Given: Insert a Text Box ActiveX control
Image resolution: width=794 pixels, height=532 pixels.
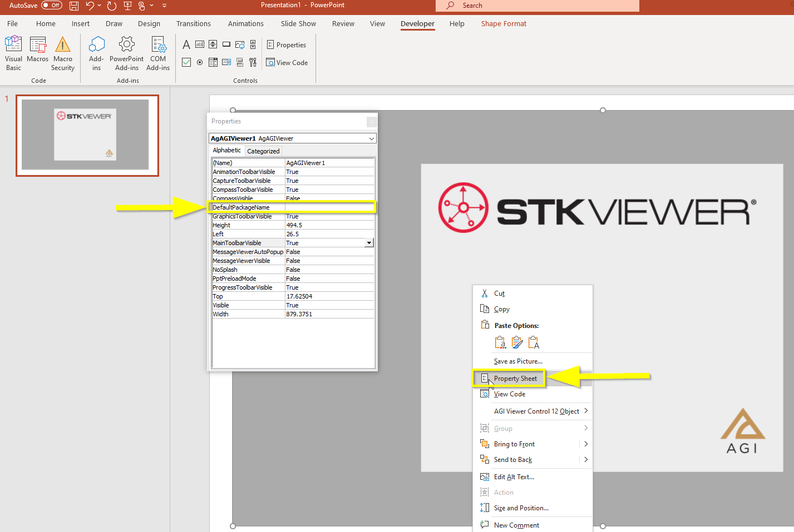Looking at the screenshot, I should click(x=200, y=44).
